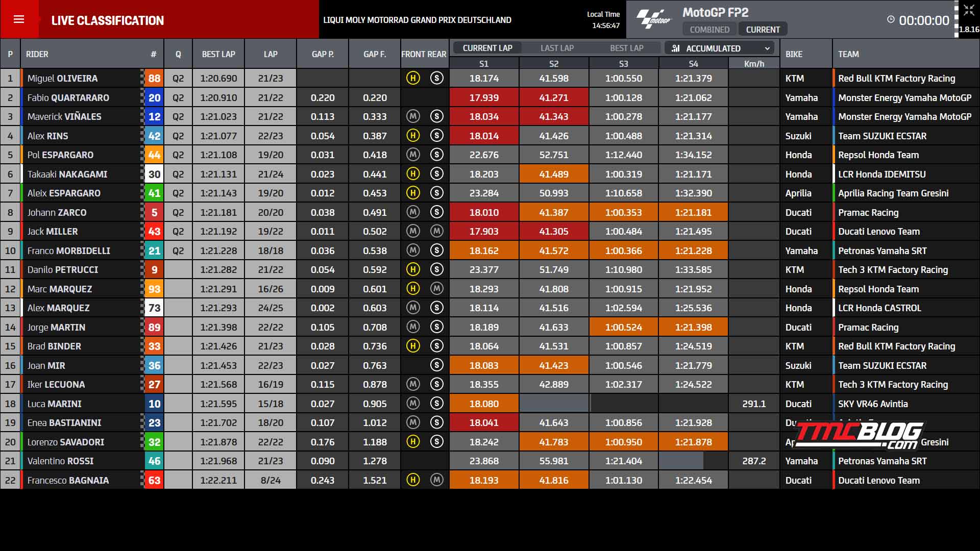Image resolution: width=980 pixels, height=551 pixels.
Task: Click the MotoGP logo icon
Action: [654, 19]
